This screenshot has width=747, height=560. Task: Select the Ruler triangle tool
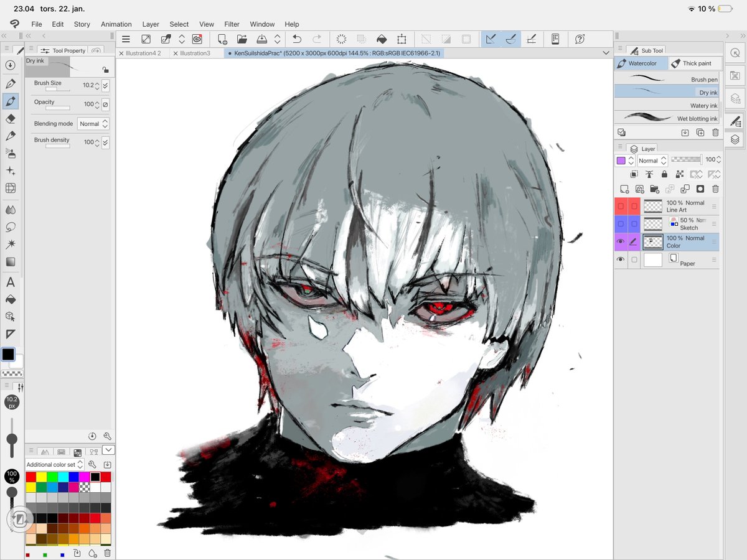(x=11, y=335)
